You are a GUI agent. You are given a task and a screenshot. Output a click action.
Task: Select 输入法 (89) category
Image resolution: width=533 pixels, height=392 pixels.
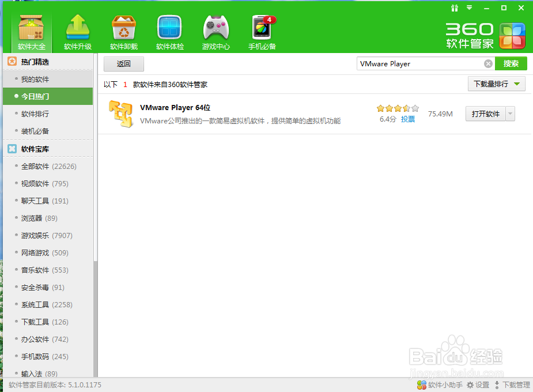point(48,374)
